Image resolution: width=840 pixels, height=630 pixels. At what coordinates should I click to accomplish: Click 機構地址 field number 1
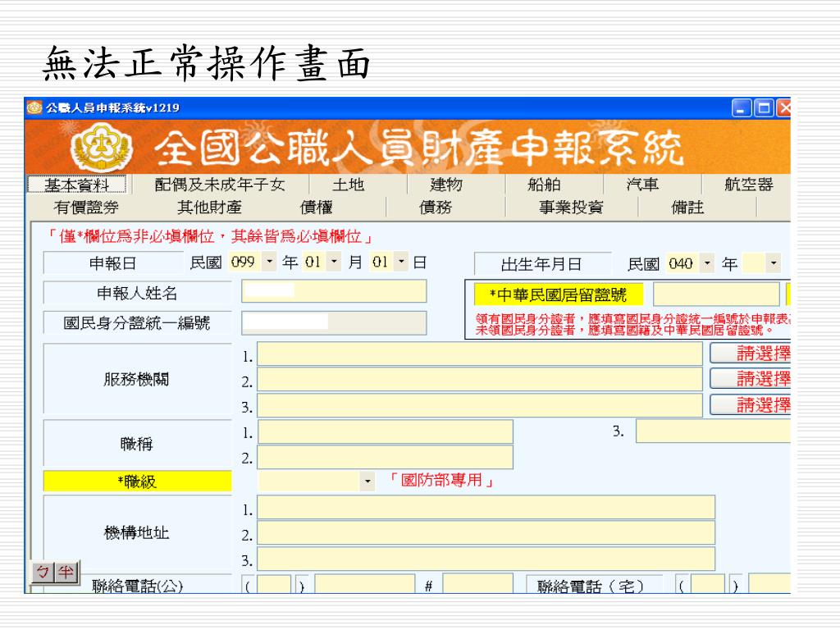(486, 507)
